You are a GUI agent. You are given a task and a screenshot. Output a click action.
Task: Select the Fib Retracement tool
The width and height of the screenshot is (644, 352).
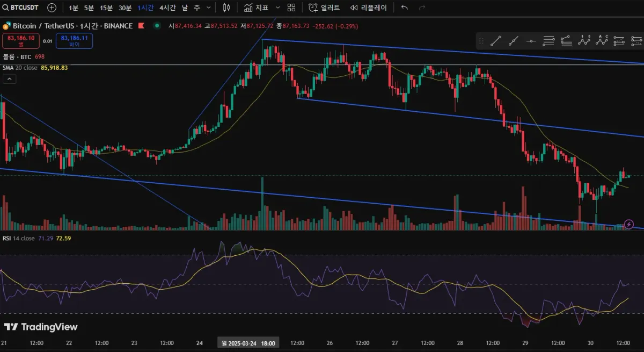coord(548,40)
